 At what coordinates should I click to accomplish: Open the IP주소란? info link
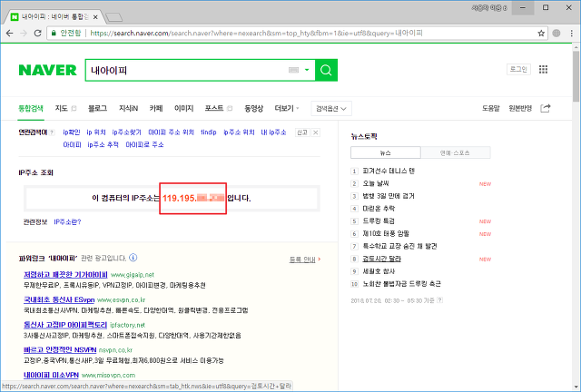[67, 222]
